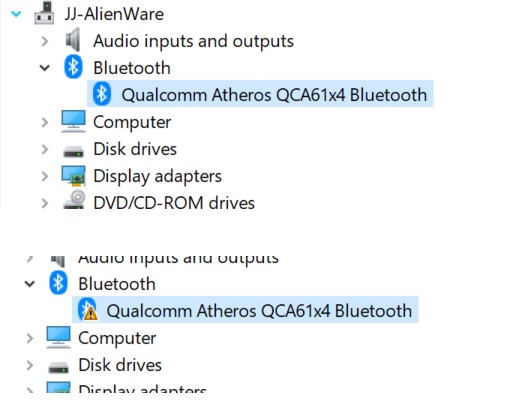
Task: Click the Bluetooth device icon with warning triangle
Action: coord(88,310)
